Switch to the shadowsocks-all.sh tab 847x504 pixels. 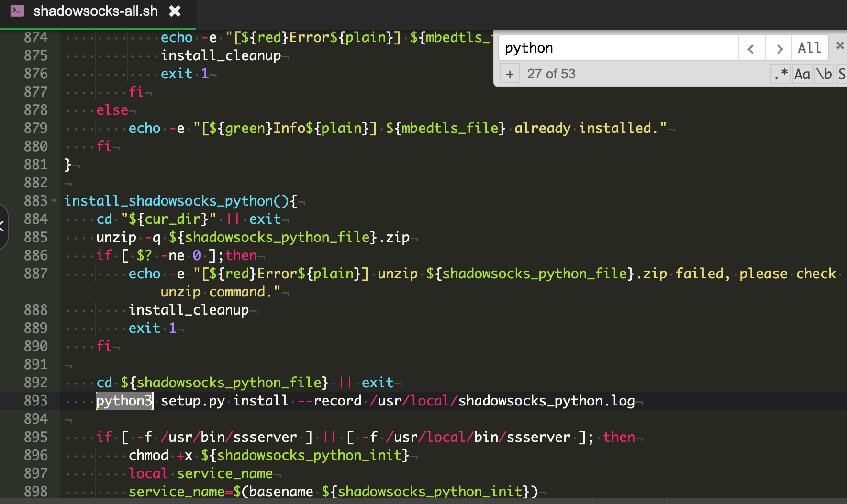tap(95, 11)
